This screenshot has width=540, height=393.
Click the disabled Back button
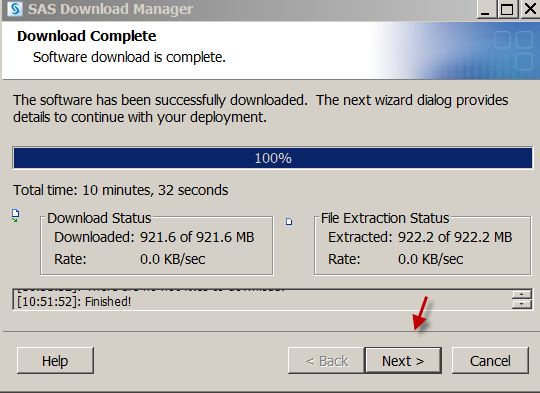point(326,361)
